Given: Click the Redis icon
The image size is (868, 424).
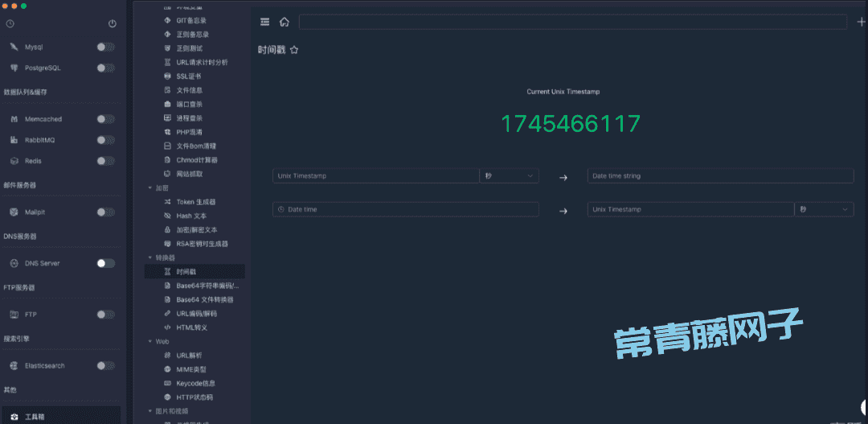Looking at the screenshot, I should click(x=14, y=161).
